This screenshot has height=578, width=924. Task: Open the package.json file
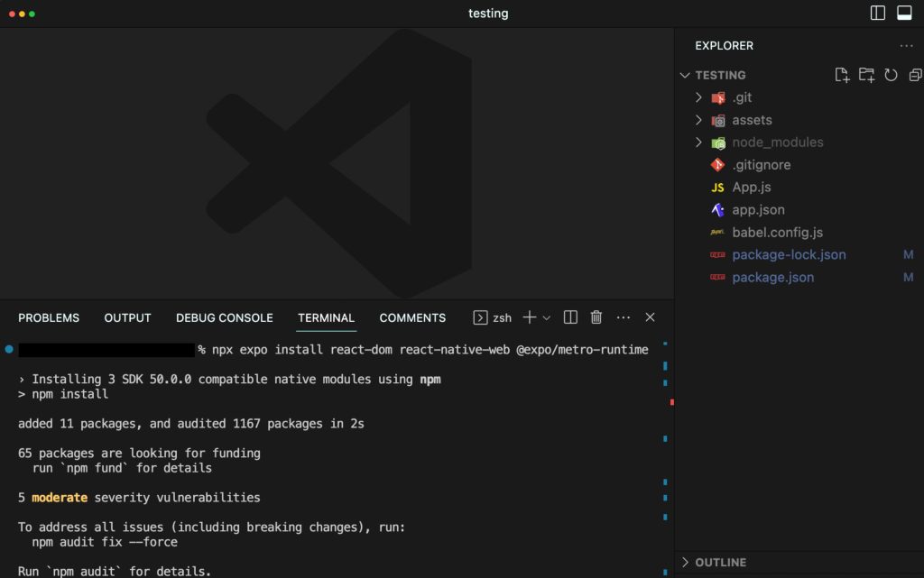click(773, 277)
